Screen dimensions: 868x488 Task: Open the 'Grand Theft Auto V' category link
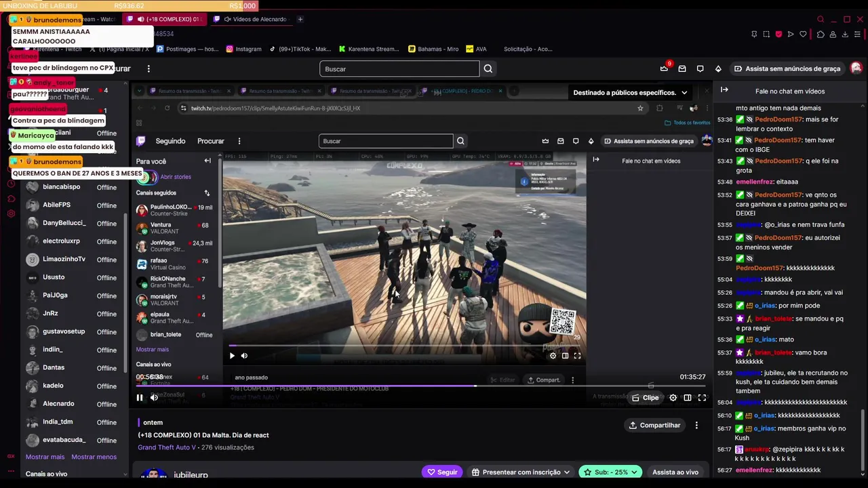point(167,447)
